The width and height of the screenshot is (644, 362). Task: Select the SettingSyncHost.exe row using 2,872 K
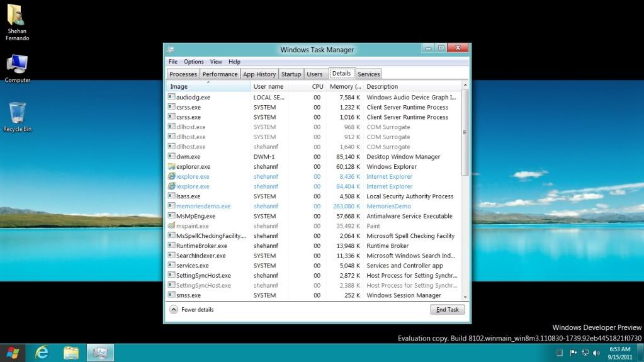(x=314, y=275)
